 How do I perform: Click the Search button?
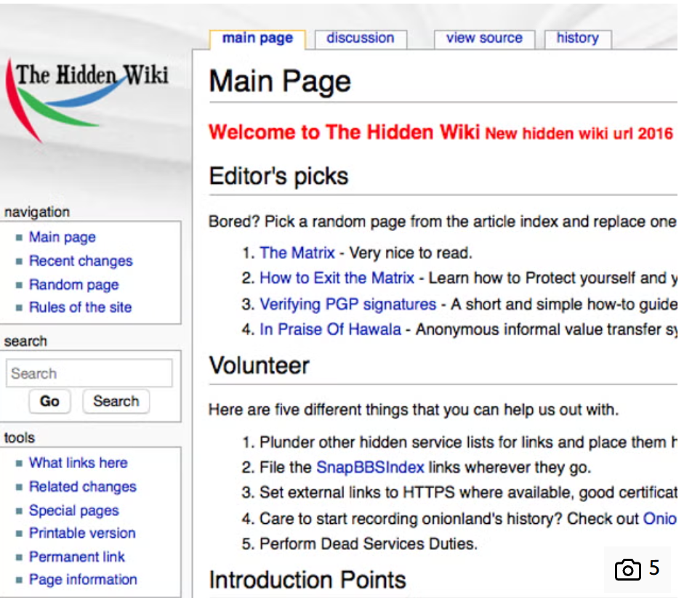[x=116, y=401]
